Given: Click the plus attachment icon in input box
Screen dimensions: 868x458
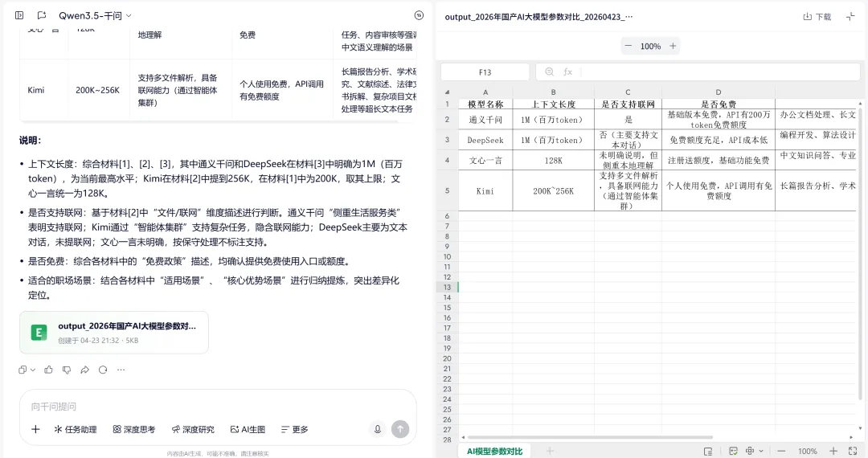Looking at the screenshot, I should [35, 429].
